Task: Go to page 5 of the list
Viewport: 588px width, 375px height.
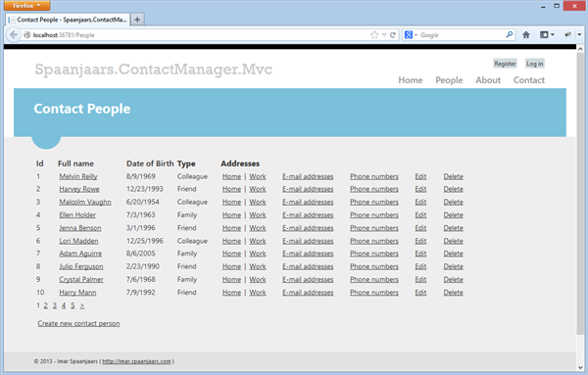Action: tap(73, 305)
